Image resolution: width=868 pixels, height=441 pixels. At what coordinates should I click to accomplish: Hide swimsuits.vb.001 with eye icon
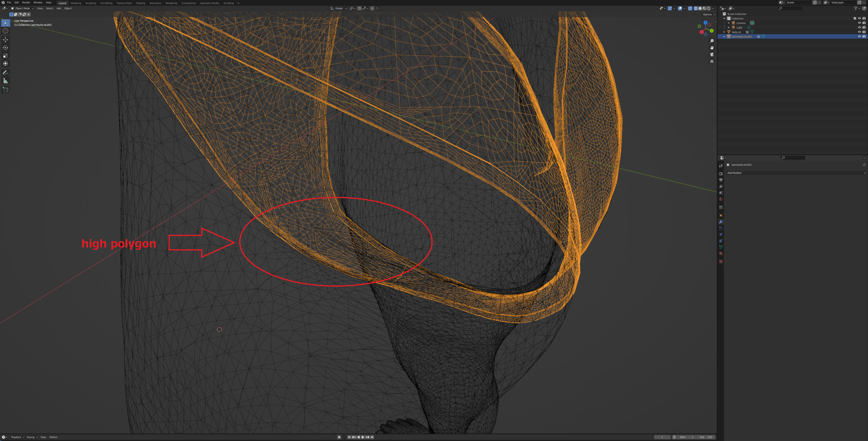point(859,37)
